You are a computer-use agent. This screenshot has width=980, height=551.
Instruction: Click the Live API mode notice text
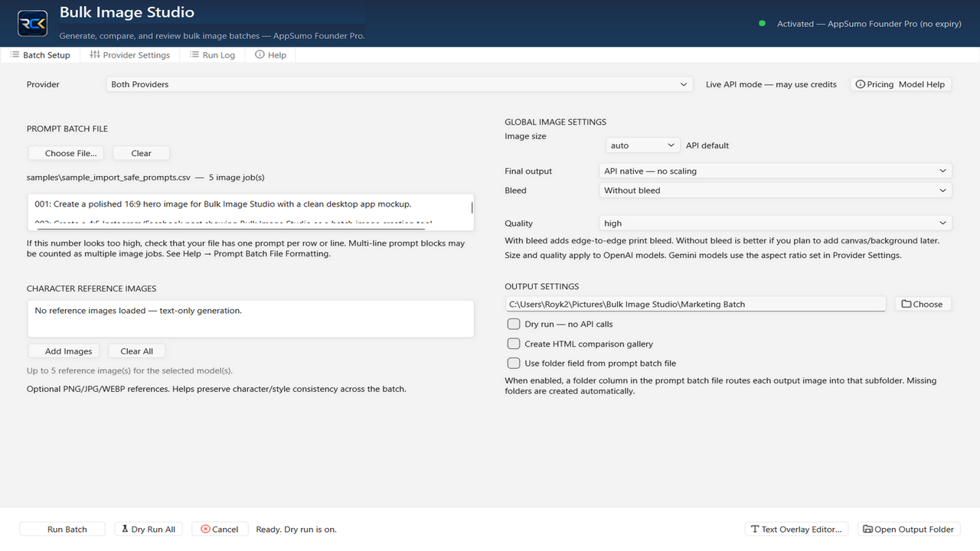(x=771, y=84)
